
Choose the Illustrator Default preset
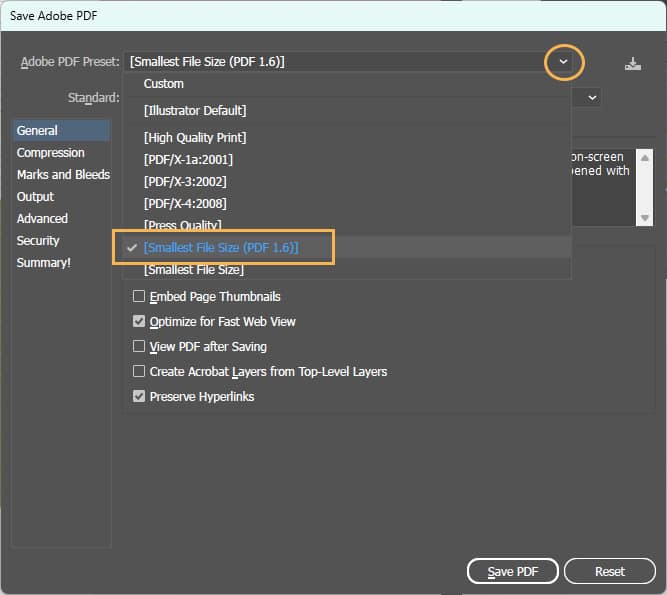(x=194, y=110)
